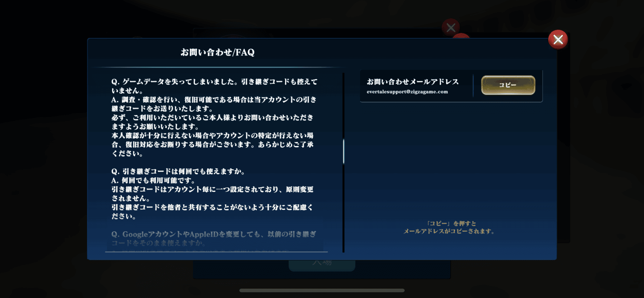Click the evertalesupport@zigzagame.com email address
The height and width of the screenshot is (298, 644).
coord(407,92)
